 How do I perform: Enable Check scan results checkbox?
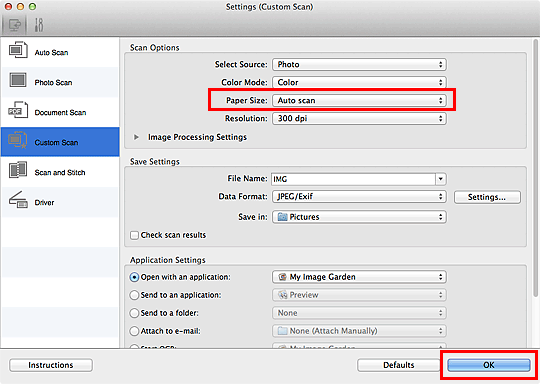[134, 235]
